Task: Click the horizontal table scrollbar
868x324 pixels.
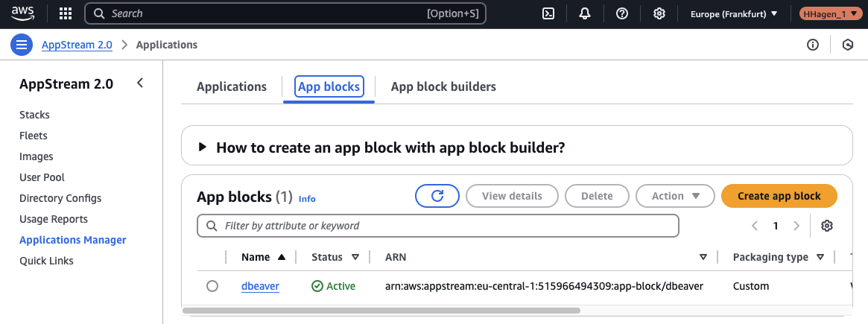Action: point(381,311)
